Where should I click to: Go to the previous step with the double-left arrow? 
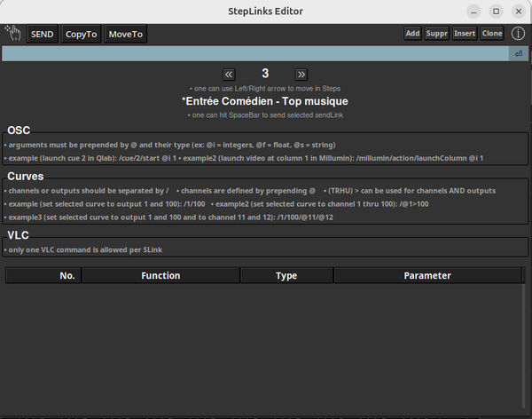[x=229, y=75]
